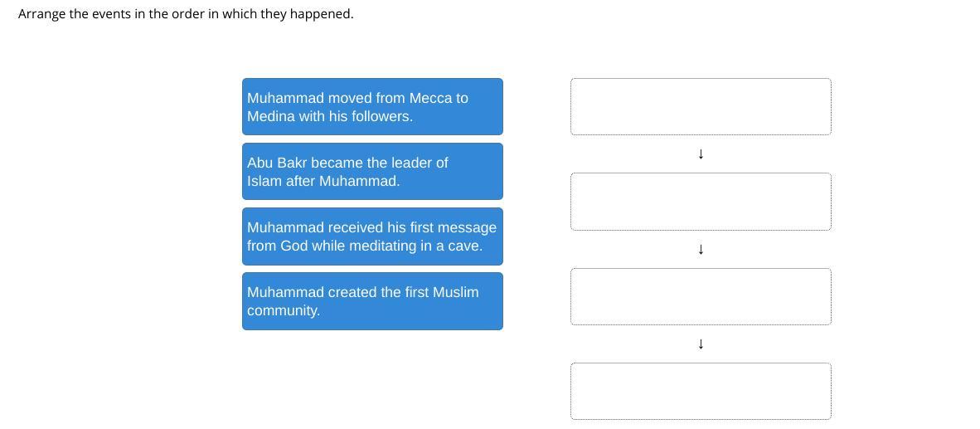Select the Mecca to Medina event card
The image size is (980, 429).
tap(372, 107)
